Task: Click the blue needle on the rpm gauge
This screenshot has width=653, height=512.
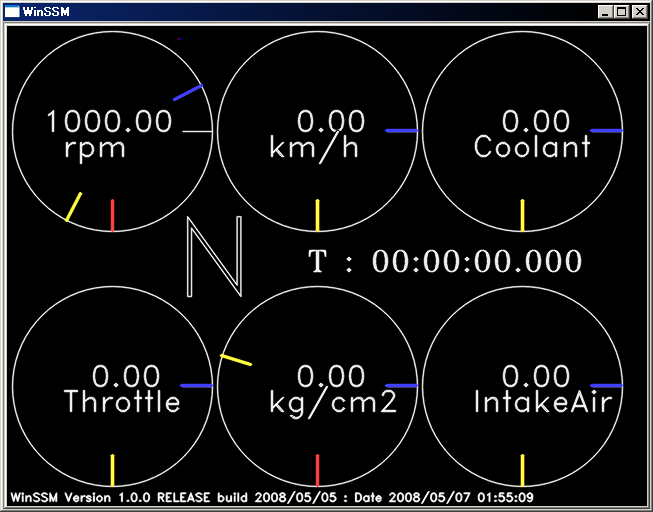Action: click(x=188, y=93)
